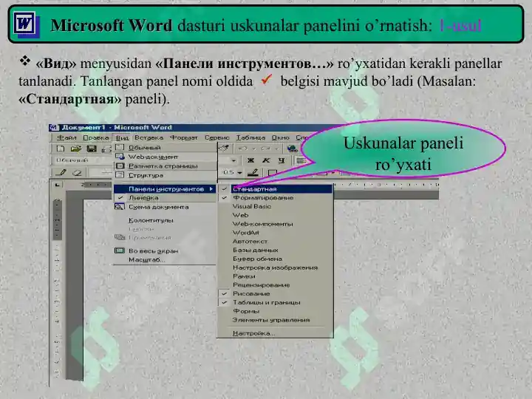Click the border color pen icon
Screen dimensions: 532x399
click(x=253, y=172)
